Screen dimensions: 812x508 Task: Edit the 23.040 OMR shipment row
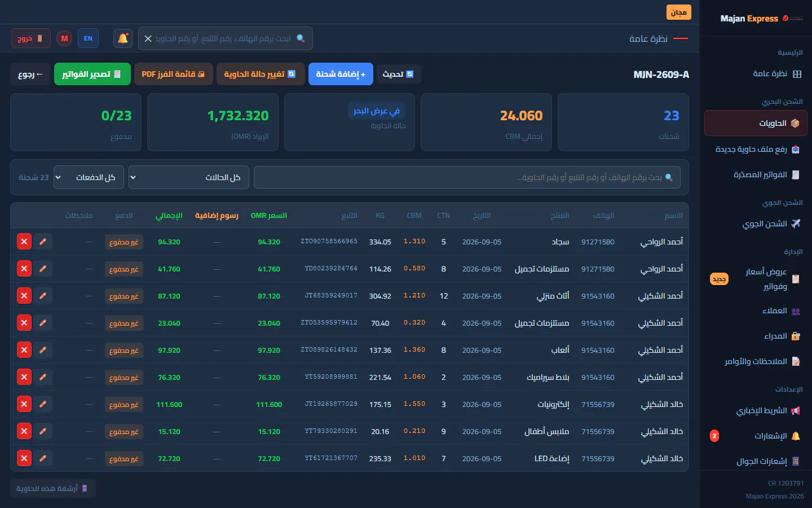point(43,323)
